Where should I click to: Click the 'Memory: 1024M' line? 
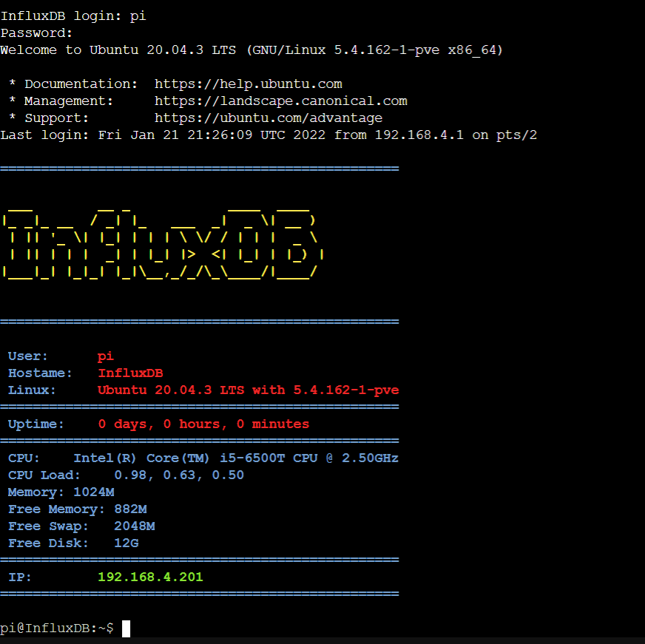61,492
